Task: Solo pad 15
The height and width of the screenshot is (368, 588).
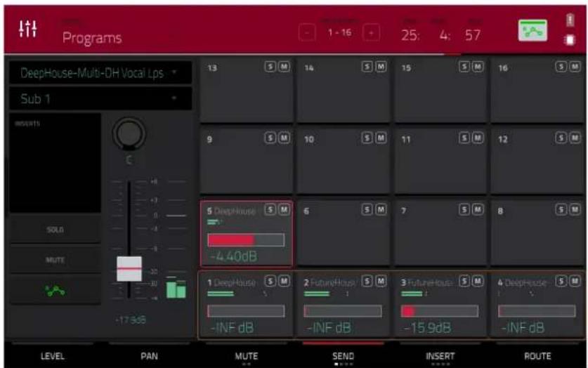Action: pos(464,67)
